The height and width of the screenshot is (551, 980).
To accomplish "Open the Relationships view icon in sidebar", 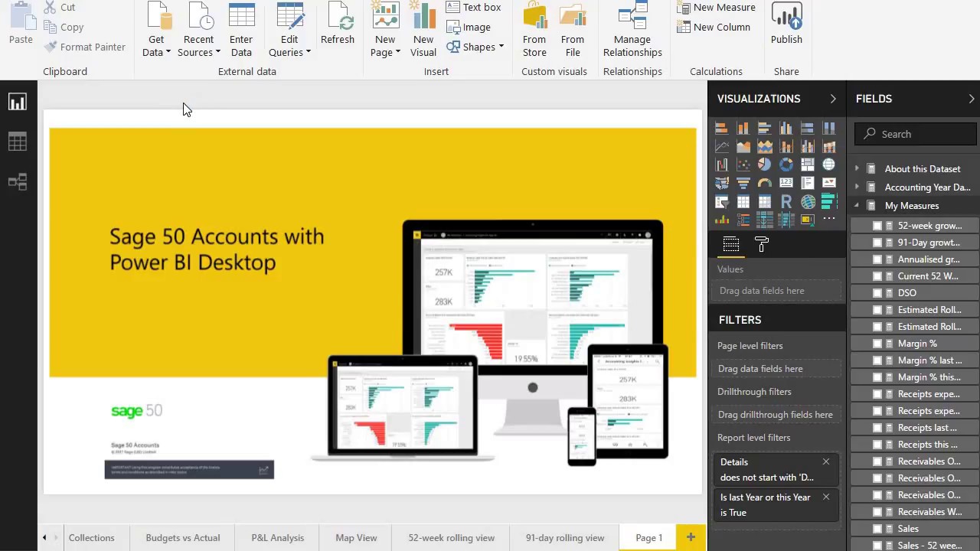I will [18, 181].
